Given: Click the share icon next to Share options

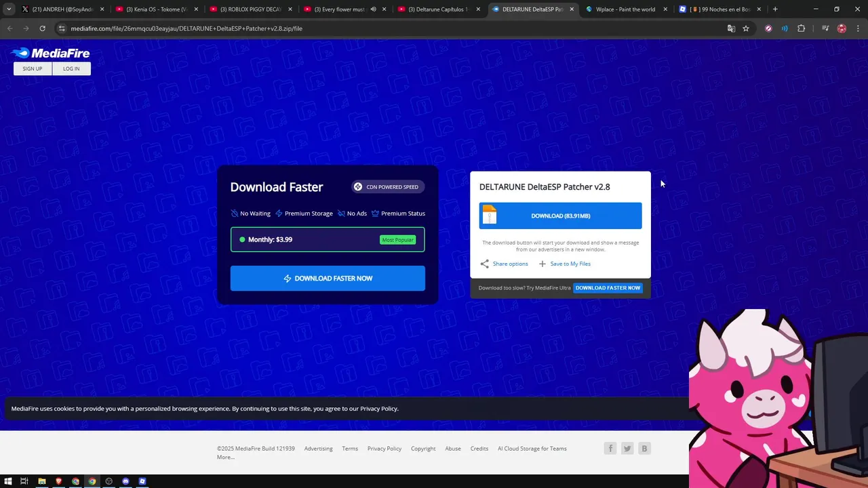Looking at the screenshot, I should pos(484,264).
